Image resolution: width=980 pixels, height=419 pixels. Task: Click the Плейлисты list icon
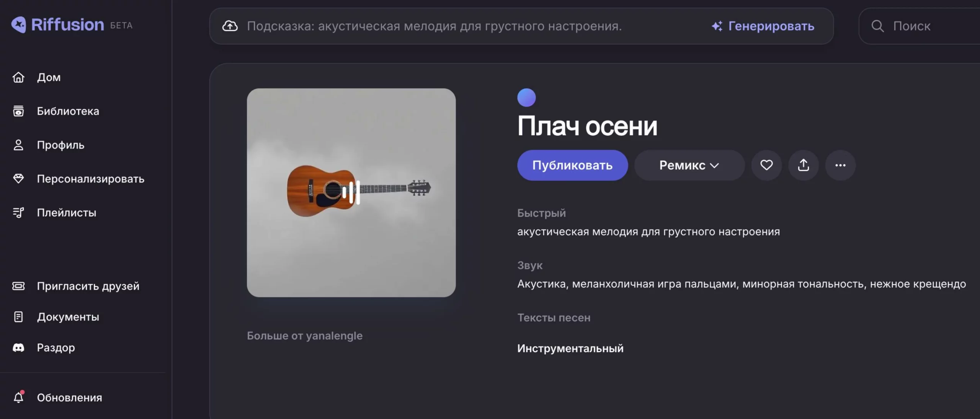point(18,212)
